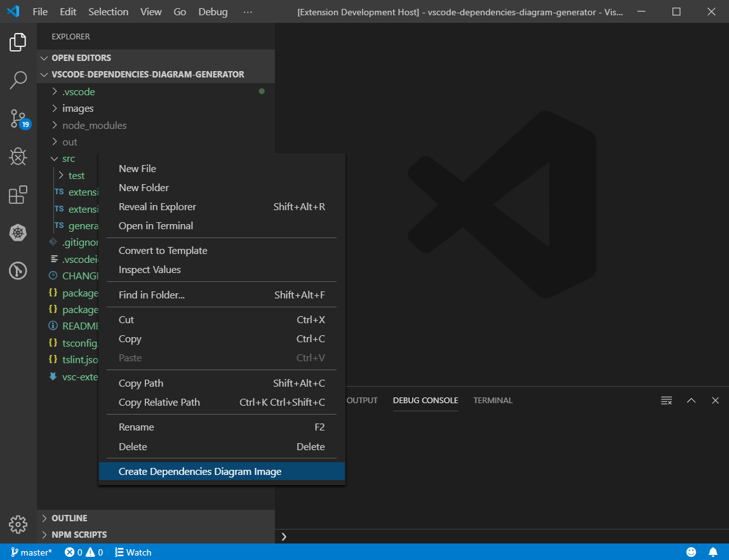
Task: Expand the OUTLINE section
Action: (x=156, y=518)
